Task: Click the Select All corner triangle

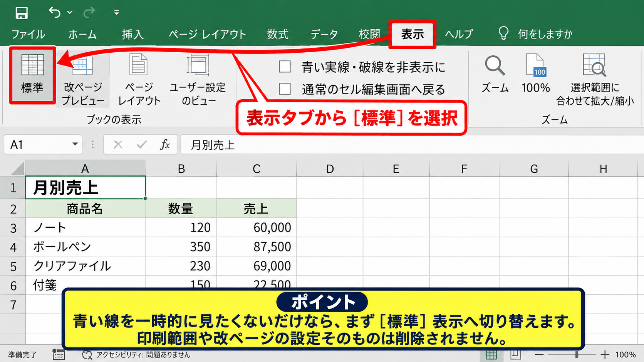Action: pyautogui.click(x=18, y=168)
